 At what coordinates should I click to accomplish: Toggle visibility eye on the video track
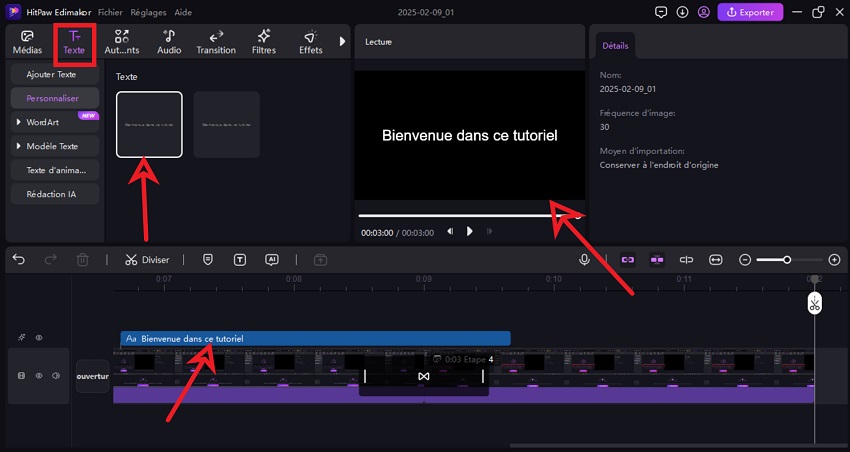39,376
